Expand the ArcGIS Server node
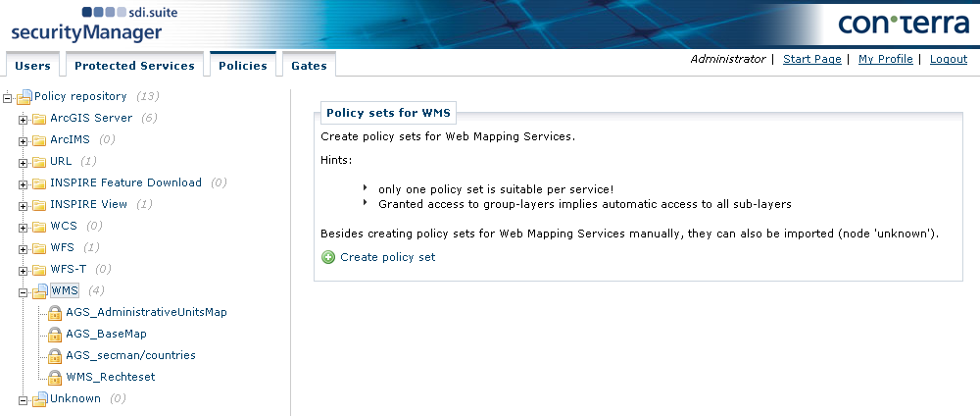This screenshot has width=980, height=416. 24,120
